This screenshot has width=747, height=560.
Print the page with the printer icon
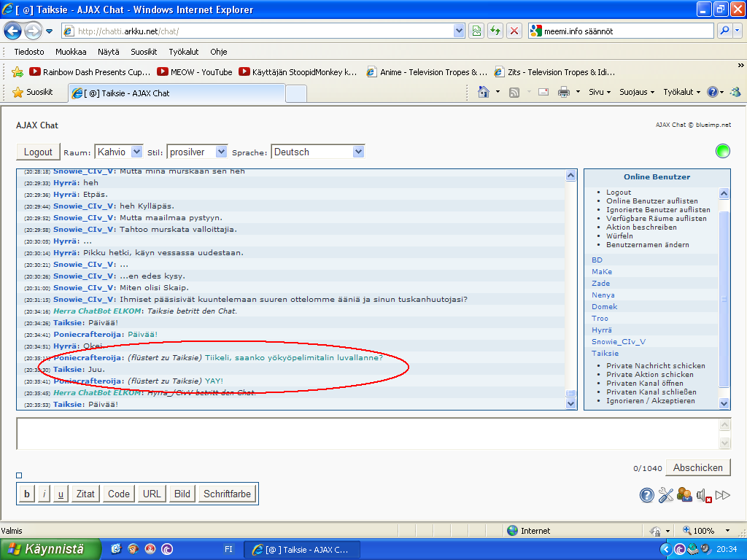(564, 92)
